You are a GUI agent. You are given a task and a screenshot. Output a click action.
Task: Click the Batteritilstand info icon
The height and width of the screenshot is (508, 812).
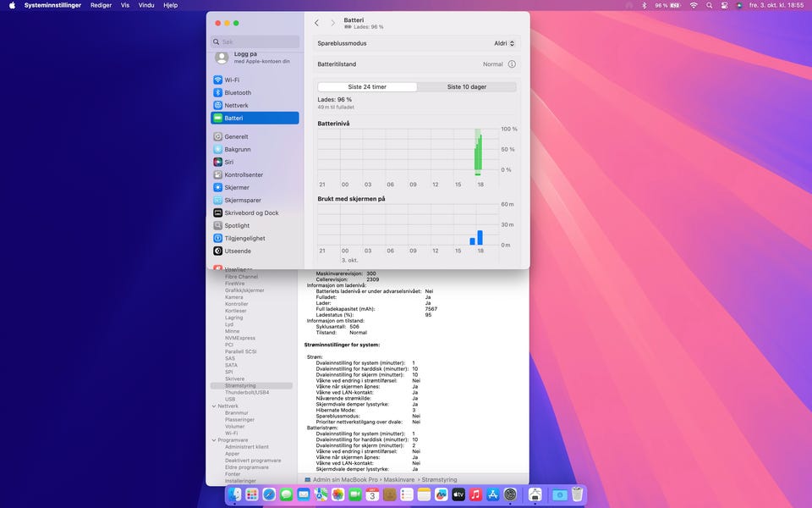[512, 64]
